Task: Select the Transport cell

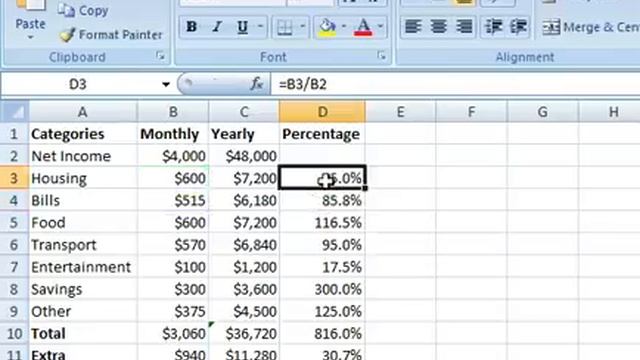Action: click(x=83, y=245)
